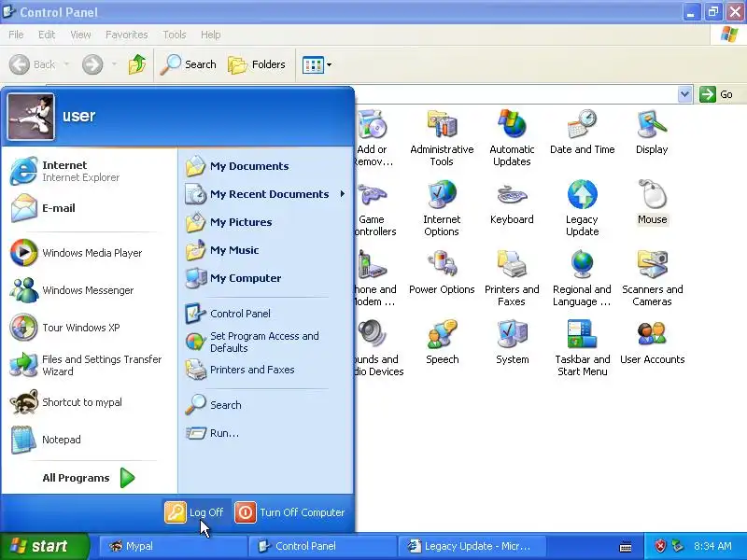Click the Search toolbar button

coord(189,64)
